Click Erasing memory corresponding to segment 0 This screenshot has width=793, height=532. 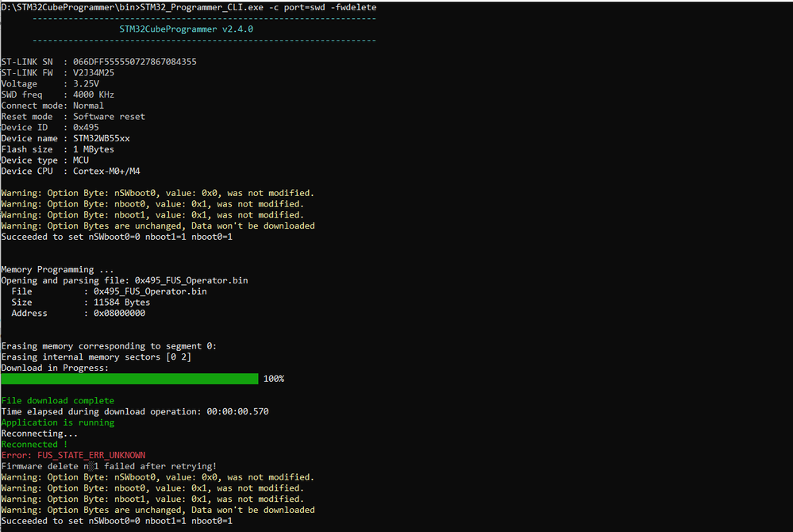point(109,346)
